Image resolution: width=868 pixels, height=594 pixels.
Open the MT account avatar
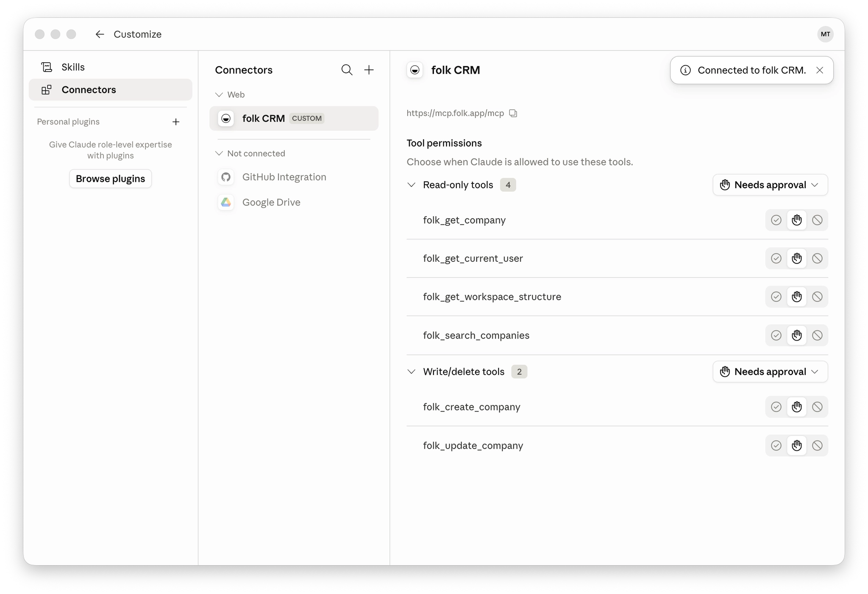[825, 34]
